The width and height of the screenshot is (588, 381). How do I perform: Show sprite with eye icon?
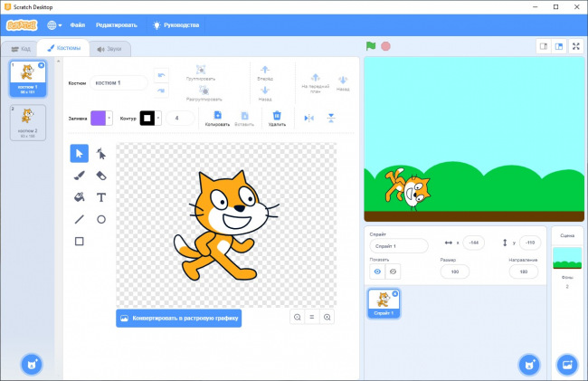click(x=377, y=271)
